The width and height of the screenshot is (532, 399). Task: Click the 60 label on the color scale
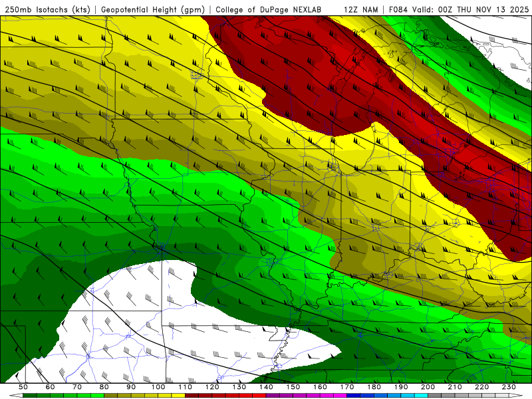pos(51,387)
